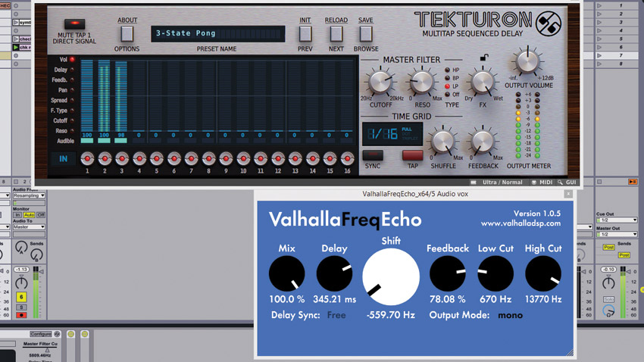Toggle Monitor Auto button
The width and height of the screenshot is (644, 362).
tap(29, 215)
